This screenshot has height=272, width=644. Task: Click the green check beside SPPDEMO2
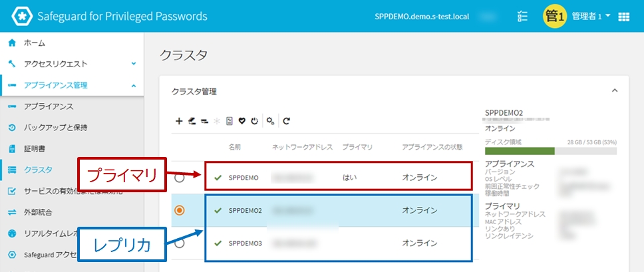pyautogui.click(x=218, y=210)
